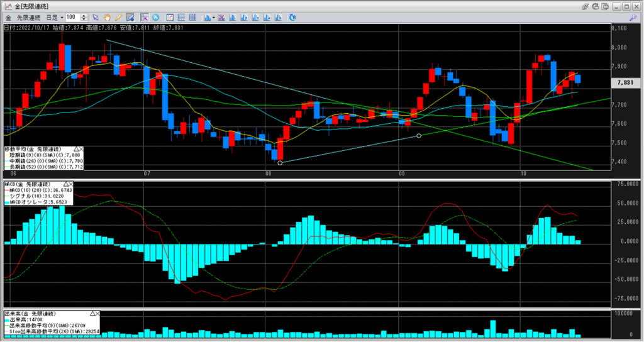Click the 7,500 price axis label
Image resolution: width=644 pixels, height=342 pixels.
[x=619, y=143]
